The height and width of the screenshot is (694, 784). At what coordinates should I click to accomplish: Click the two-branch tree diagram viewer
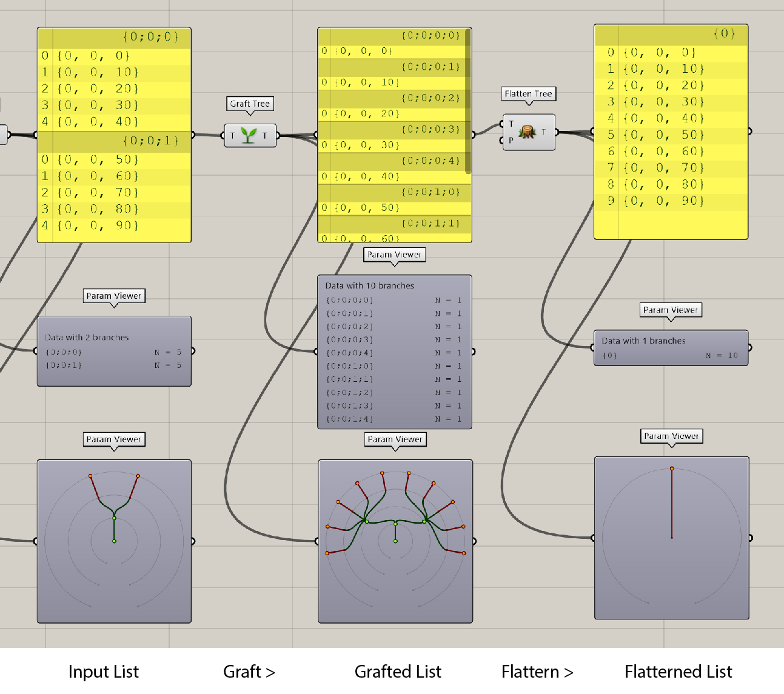114,541
